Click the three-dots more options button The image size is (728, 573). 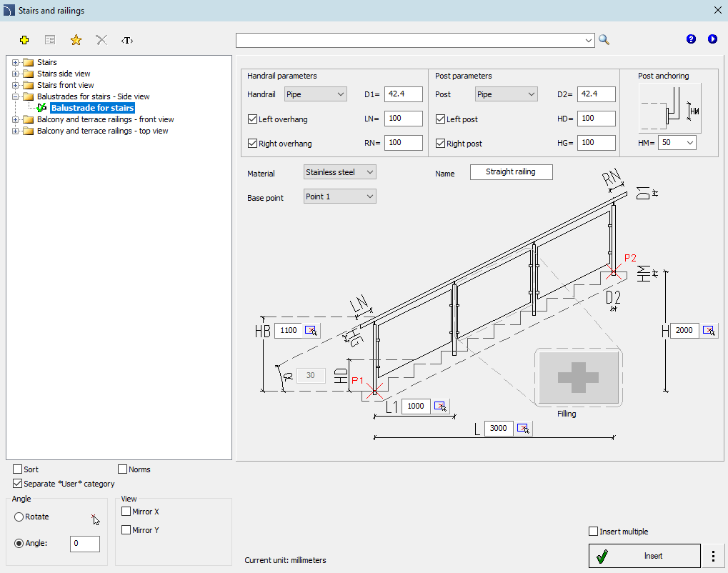[713, 556]
